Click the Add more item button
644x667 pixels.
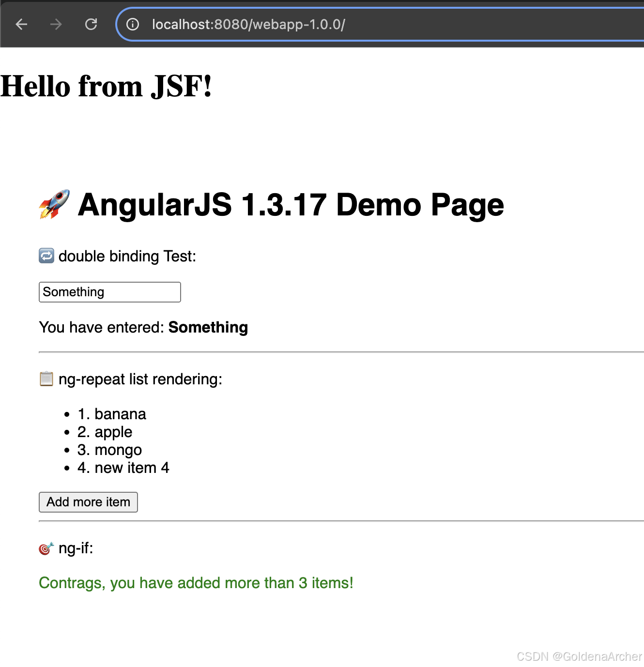point(88,502)
